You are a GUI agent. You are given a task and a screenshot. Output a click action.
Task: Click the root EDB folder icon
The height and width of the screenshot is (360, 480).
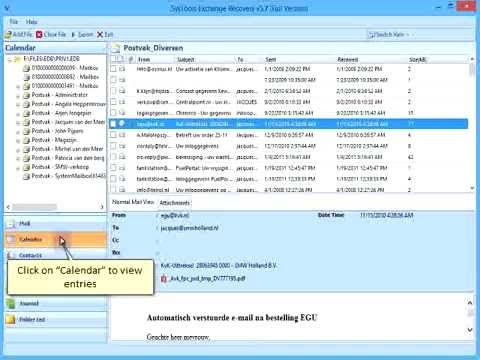click(x=18, y=59)
